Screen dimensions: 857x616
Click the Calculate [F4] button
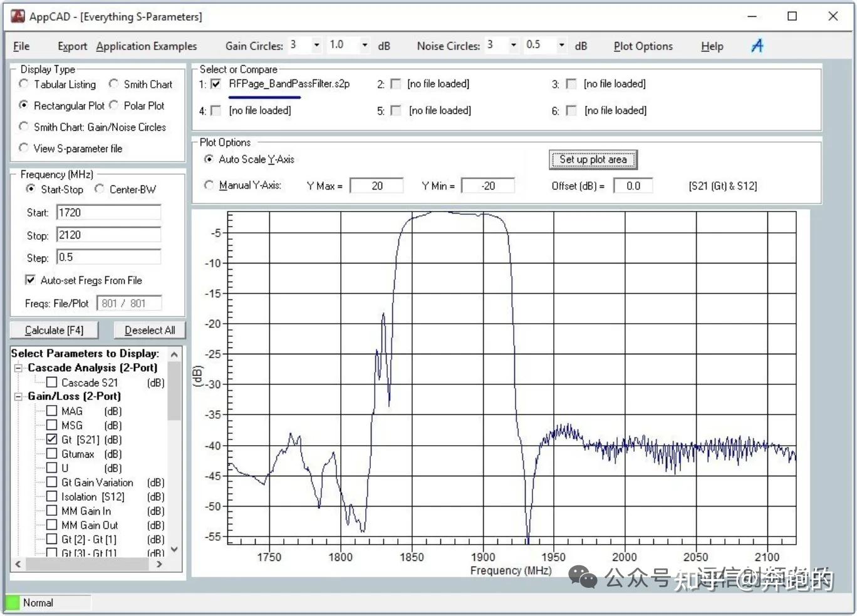[x=54, y=330]
